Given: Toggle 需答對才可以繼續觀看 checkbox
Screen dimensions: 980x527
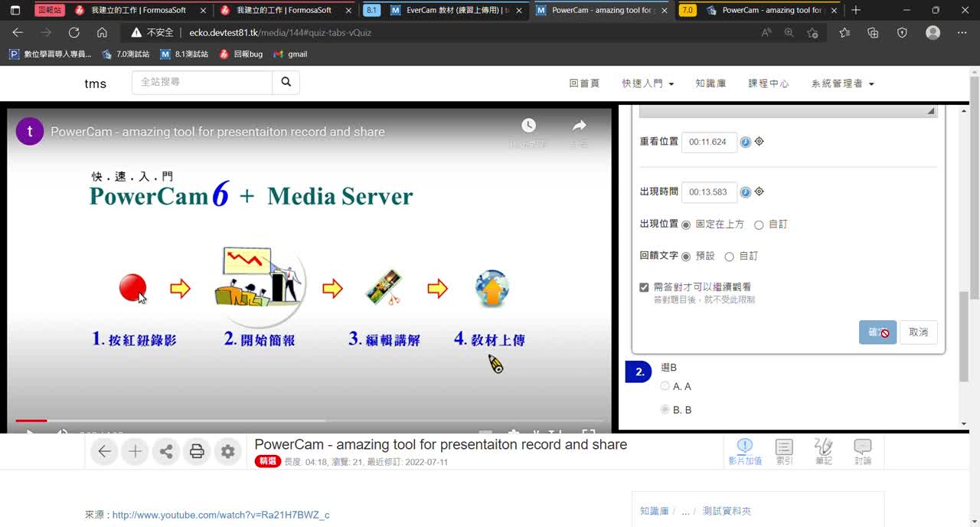Looking at the screenshot, I should [x=645, y=287].
